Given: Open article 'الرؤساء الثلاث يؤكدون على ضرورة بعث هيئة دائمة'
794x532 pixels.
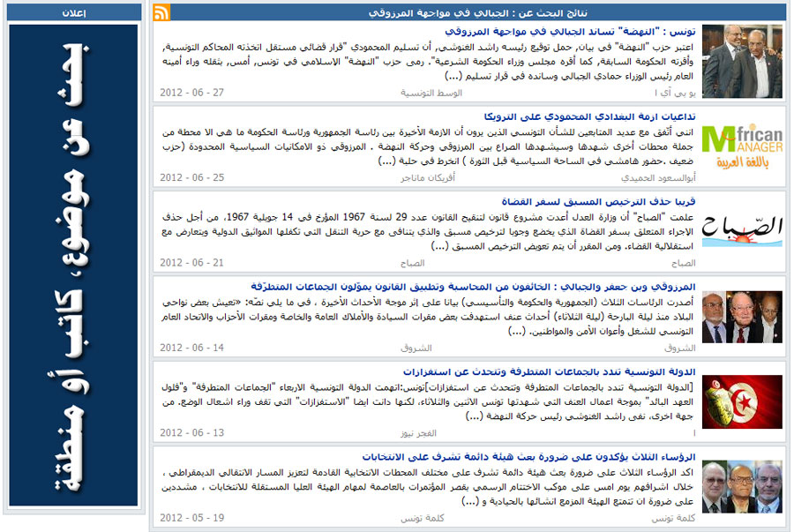Looking at the screenshot, I should pyautogui.click(x=528, y=457).
